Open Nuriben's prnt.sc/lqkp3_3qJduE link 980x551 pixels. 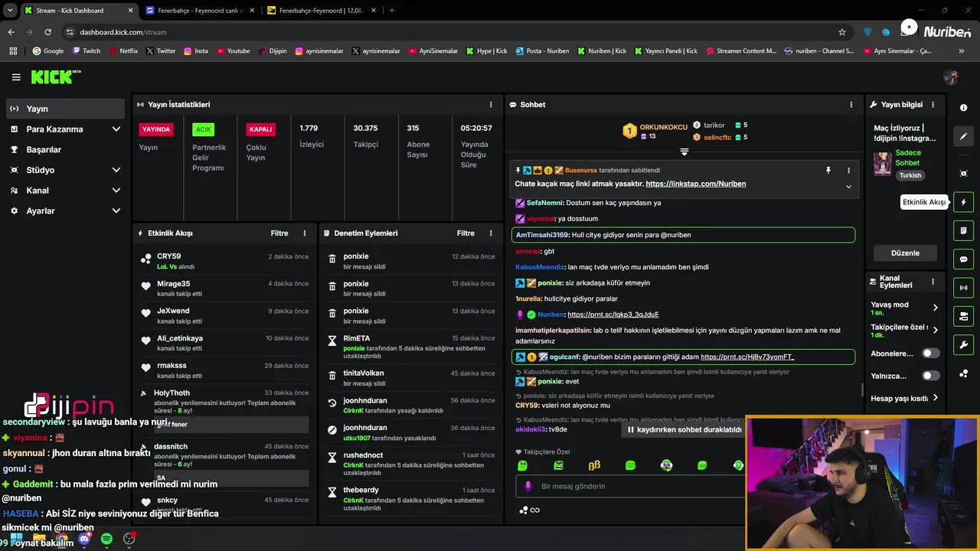[613, 315]
